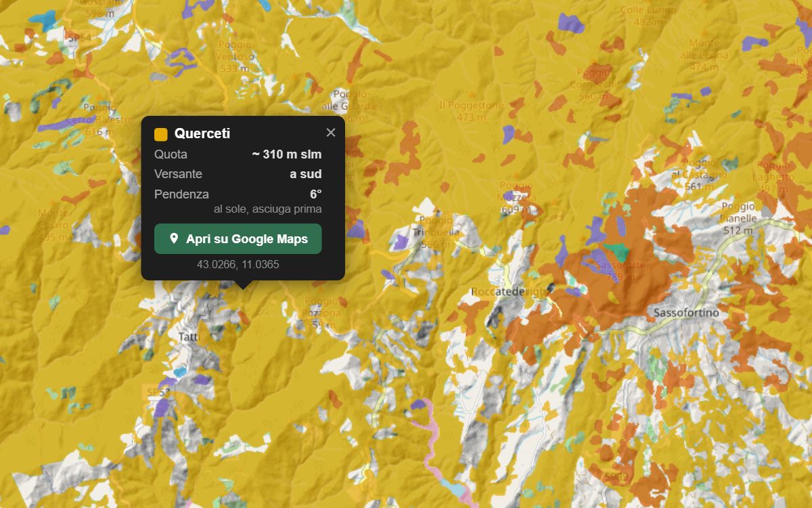Screen dimensions: 812x508
Task: Click Tatti village label on map
Action: 188,336
